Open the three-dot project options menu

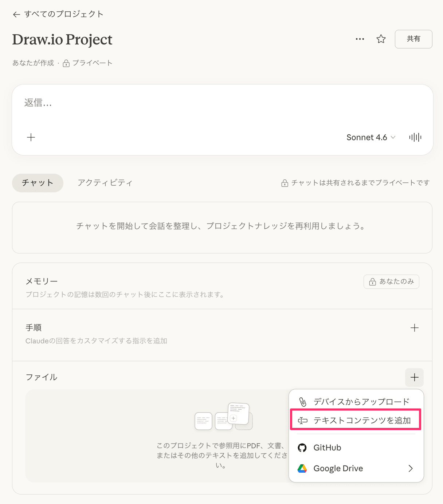point(360,39)
